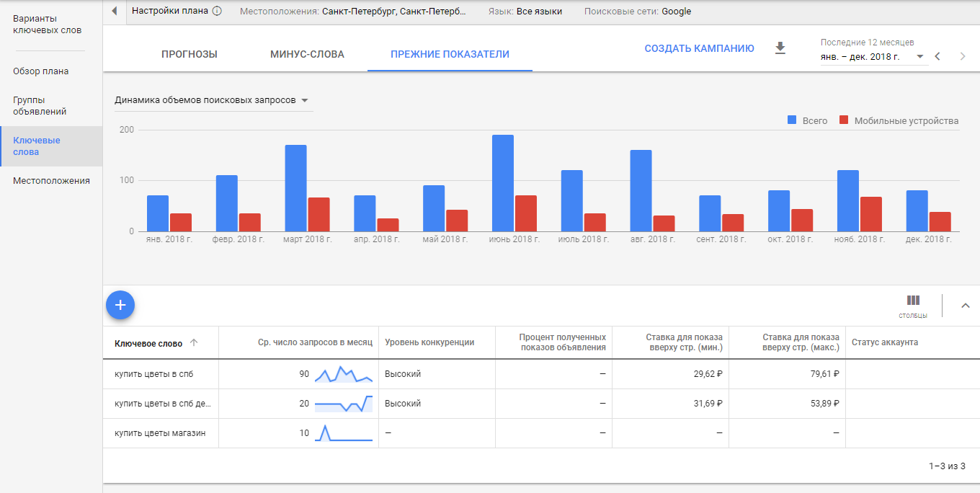The height and width of the screenshot is (493, 980).
Task: Go to previous date period arrow
Action: 937,56
